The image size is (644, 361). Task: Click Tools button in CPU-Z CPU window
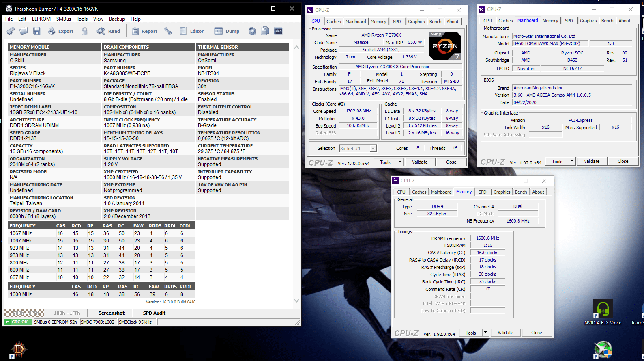(x=385, y=162)
